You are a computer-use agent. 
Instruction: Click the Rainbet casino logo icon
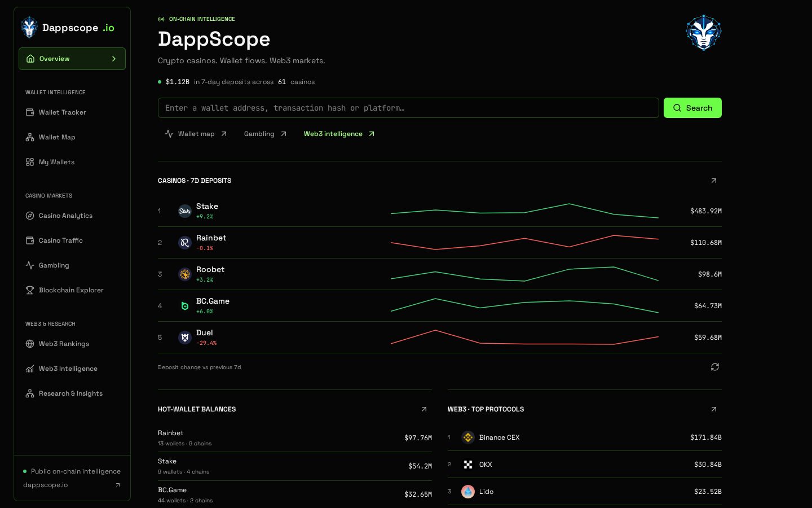(x=185, y=243)
